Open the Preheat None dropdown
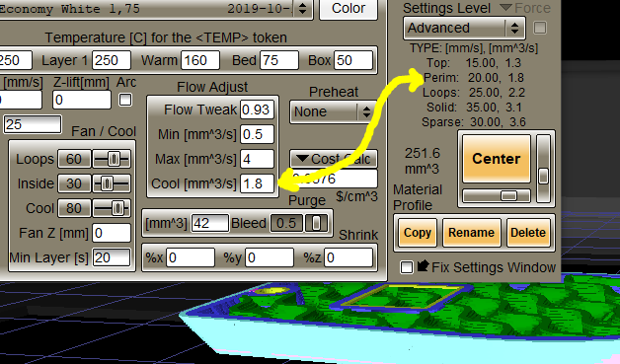620x364 pixels. 333,111
